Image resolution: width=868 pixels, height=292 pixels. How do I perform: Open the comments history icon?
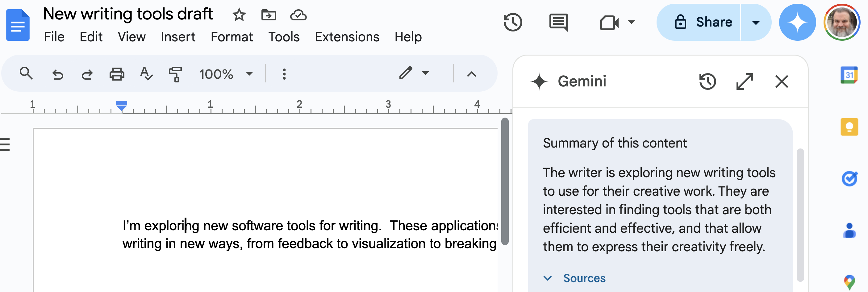point(558,22)
